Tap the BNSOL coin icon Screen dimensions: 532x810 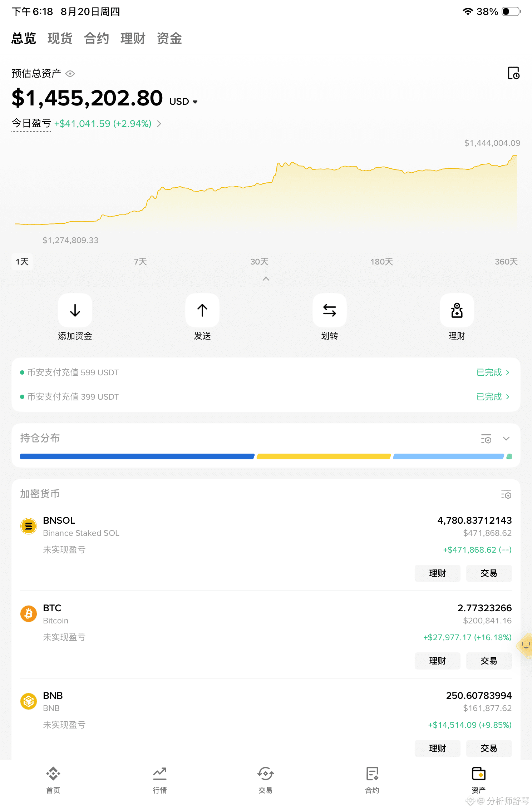(29, 526)
